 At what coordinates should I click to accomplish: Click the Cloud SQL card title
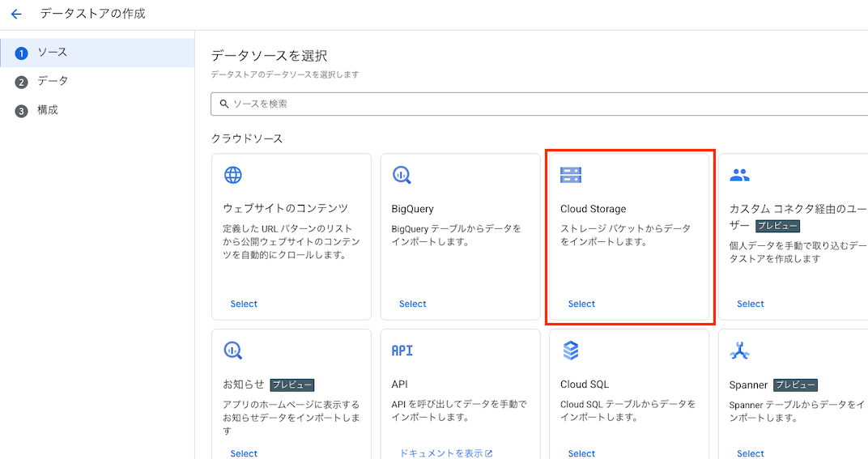[x=584, y=385]
